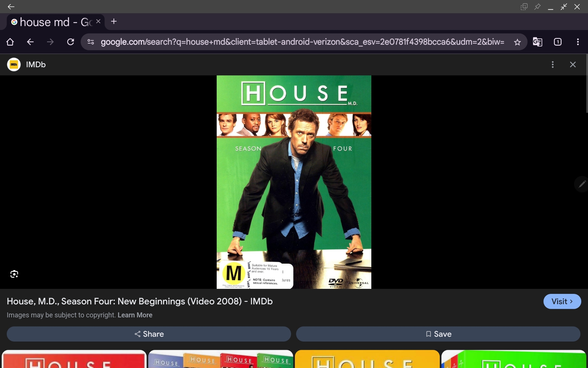This screenshot has width=588, height=368.
Task: Open tab switcher showing 1 tab
Action: click(557, 42)
